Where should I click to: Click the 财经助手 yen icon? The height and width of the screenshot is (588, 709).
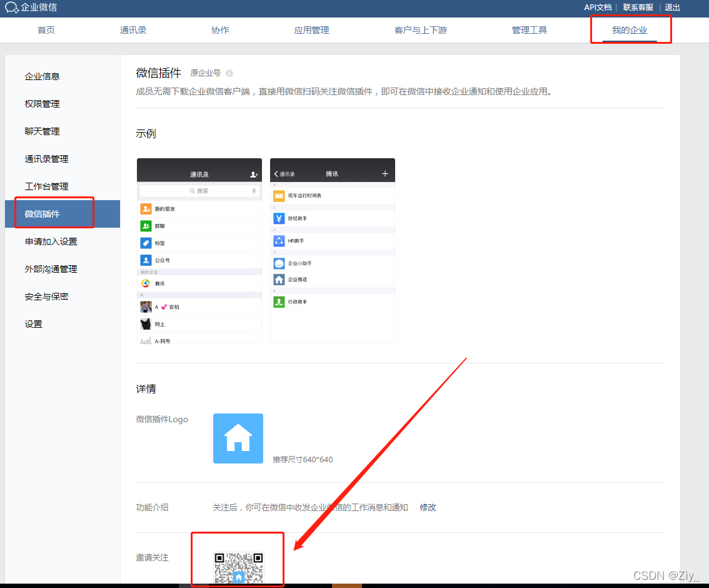coord(279,218)
